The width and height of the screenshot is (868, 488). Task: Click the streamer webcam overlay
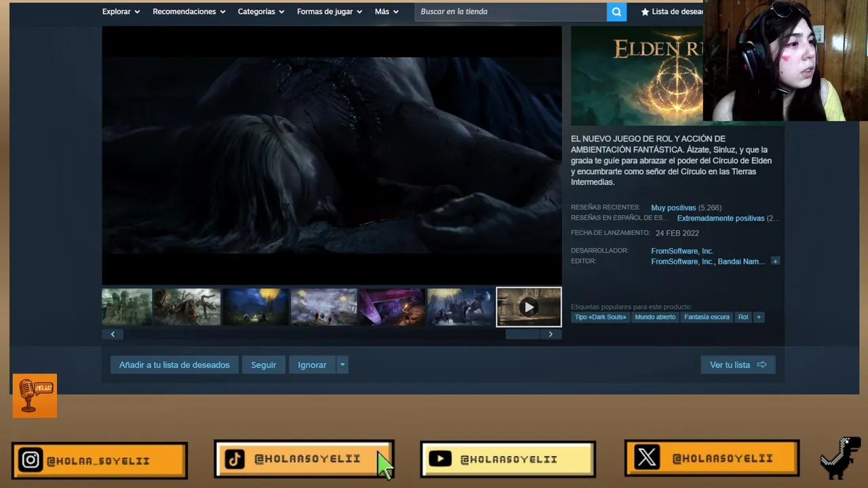click(785, 60)
